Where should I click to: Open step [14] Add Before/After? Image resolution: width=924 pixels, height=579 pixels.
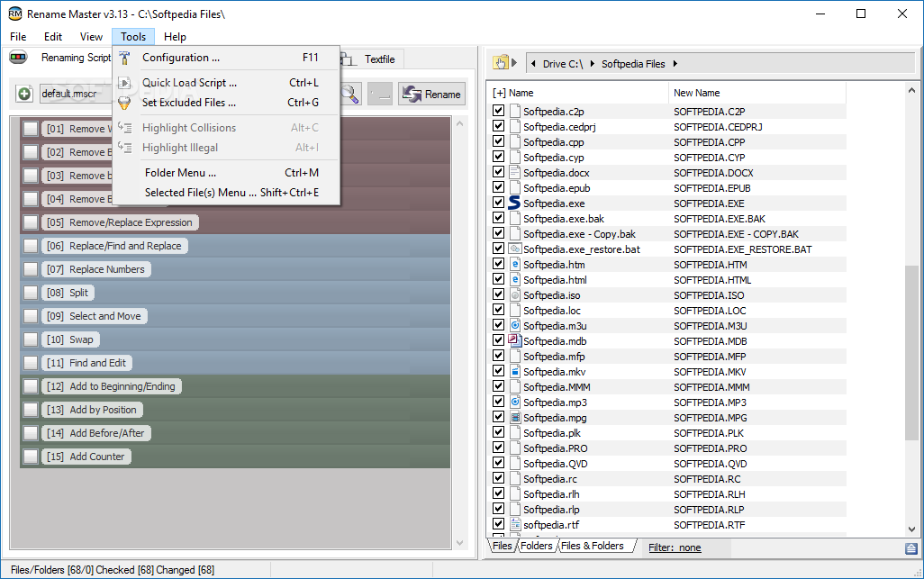96,433
